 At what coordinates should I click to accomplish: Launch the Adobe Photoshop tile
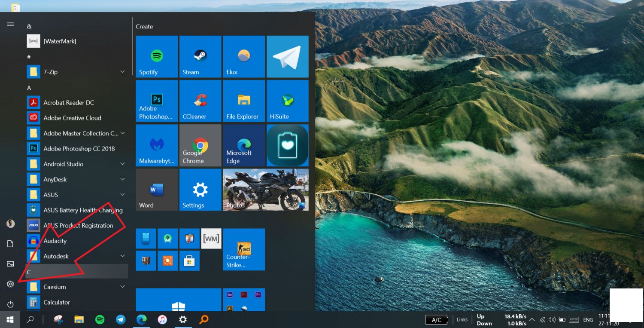157,101
